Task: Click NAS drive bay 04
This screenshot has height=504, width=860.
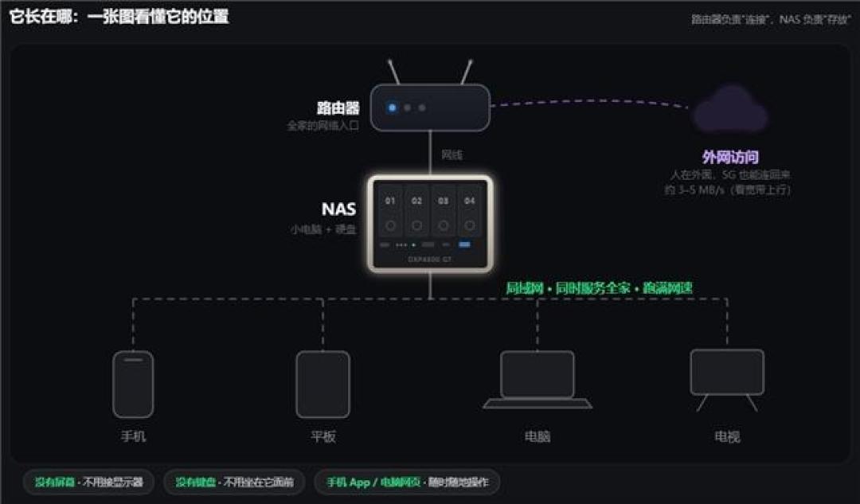Action: tap(470, 211)
